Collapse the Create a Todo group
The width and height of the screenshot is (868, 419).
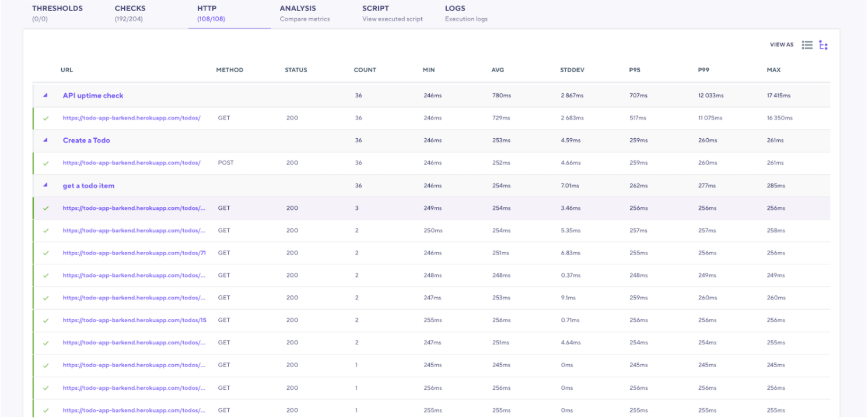click(46, 140)
